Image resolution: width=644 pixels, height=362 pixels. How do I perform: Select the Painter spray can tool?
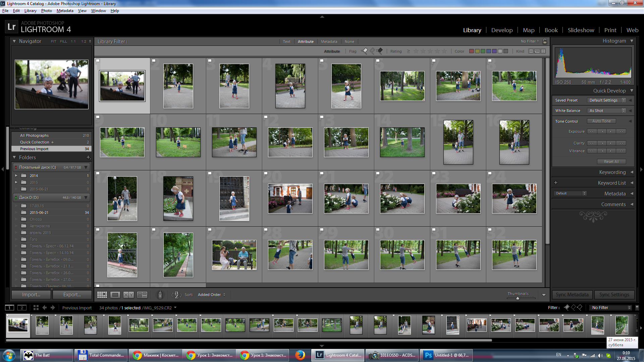[x=160, y=295]
